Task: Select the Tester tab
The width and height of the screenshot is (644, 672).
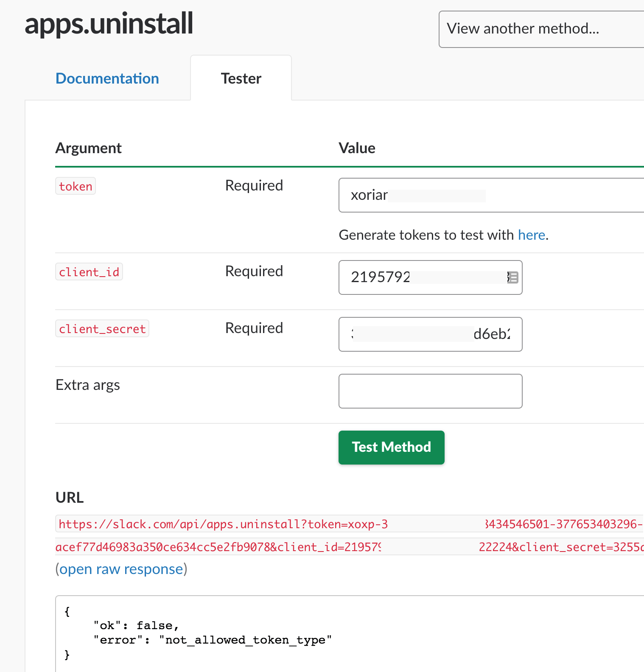Action: coord(241,78)
